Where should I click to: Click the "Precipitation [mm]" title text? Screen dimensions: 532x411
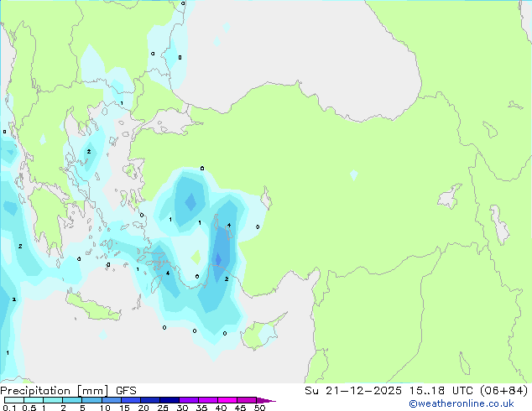[x=55, y=391]
